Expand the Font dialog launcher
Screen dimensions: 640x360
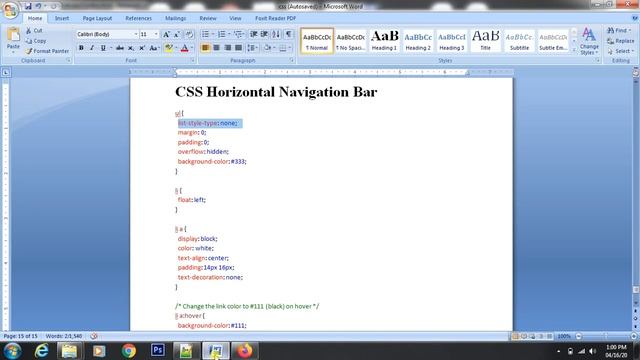[x=192, y=60]
